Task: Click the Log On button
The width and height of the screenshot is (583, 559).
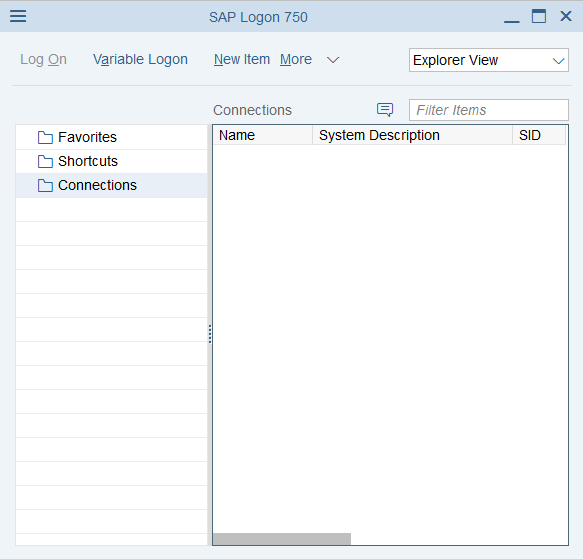Action: [x=44, y=60]
